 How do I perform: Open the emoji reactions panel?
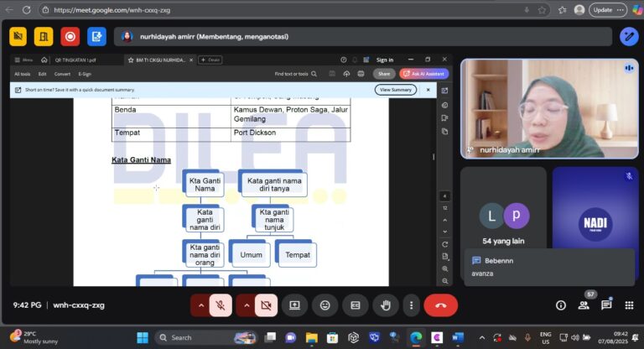click(x=324, y=305)
